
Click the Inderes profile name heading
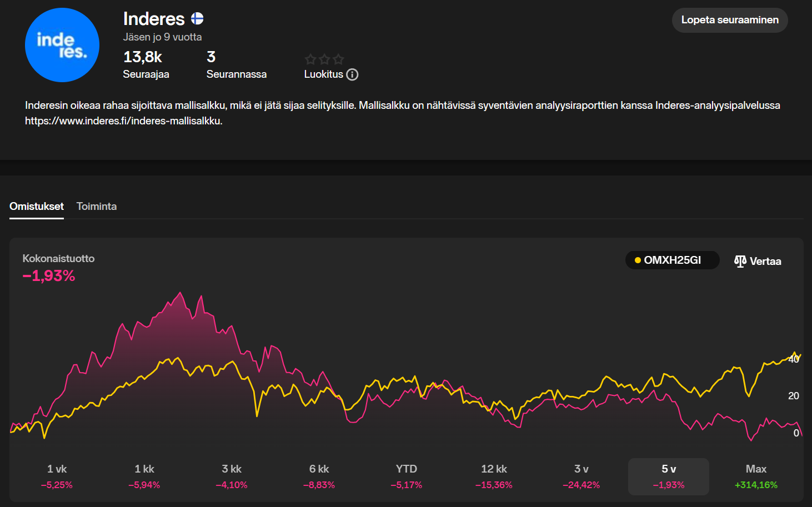point(154,19)
